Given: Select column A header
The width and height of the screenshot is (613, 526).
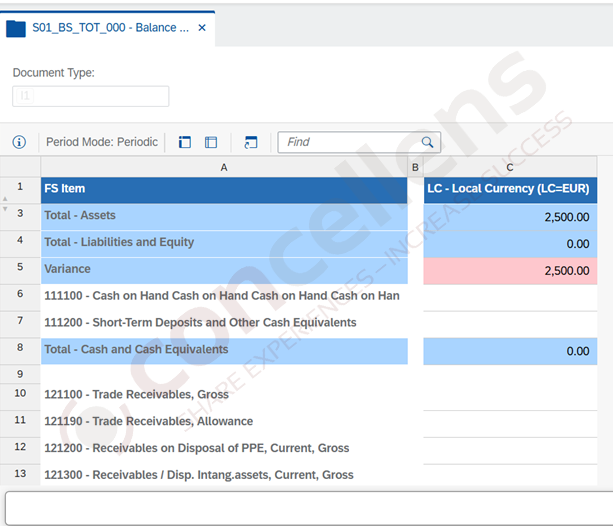Looking at the screenshot, I should click(223, 166).
